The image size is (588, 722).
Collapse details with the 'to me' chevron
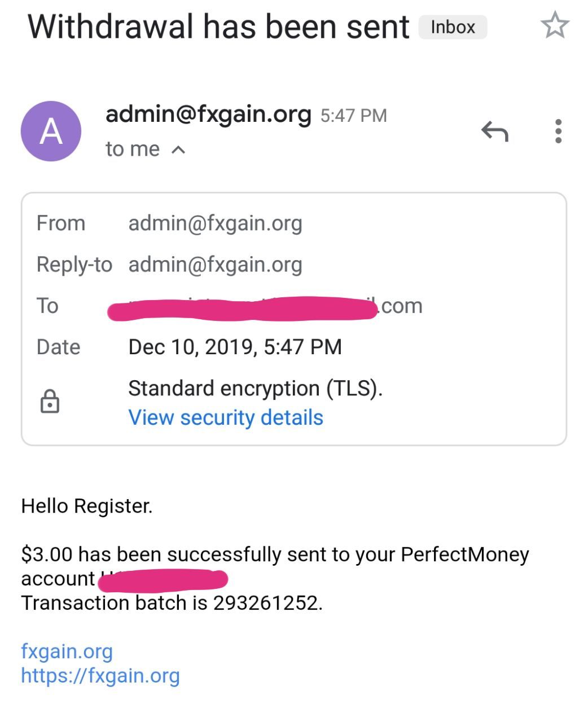click(x=178, y=149)
